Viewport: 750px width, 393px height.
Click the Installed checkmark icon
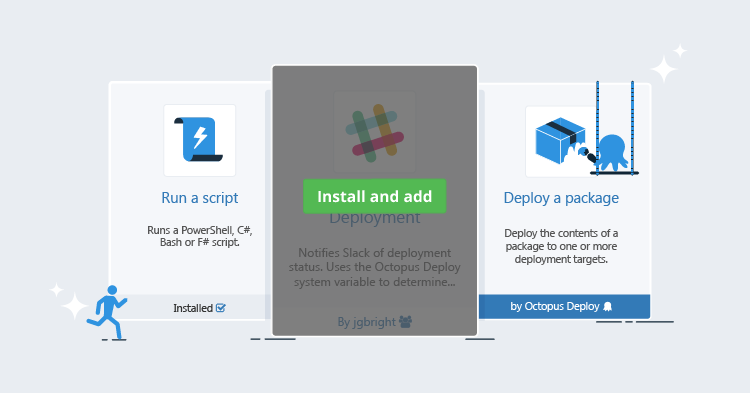[221, 308]
